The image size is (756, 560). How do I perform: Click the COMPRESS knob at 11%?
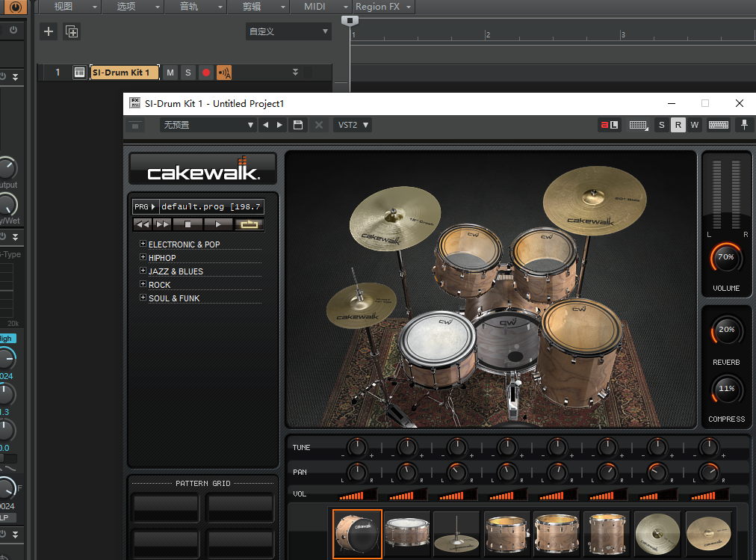point(726,390)
